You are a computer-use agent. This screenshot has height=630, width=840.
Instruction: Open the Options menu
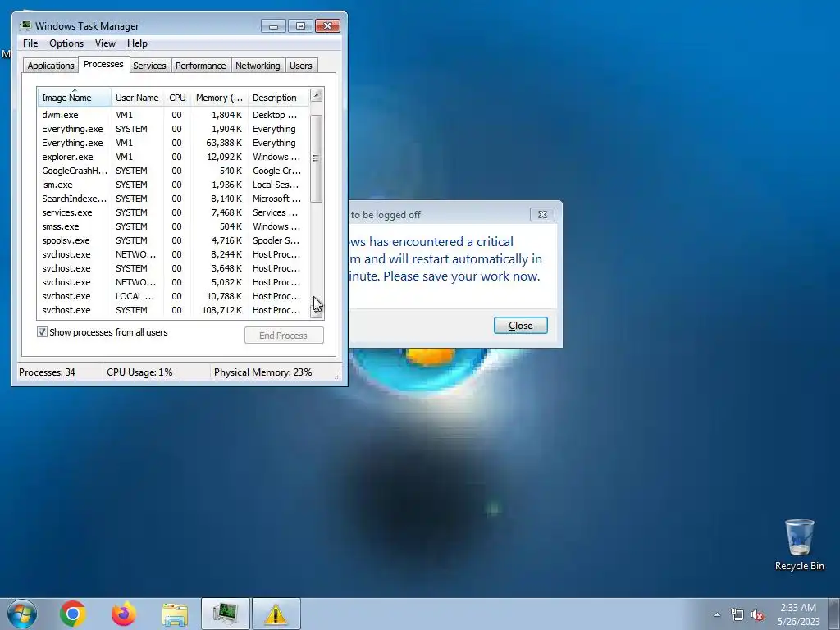(66, 43)
